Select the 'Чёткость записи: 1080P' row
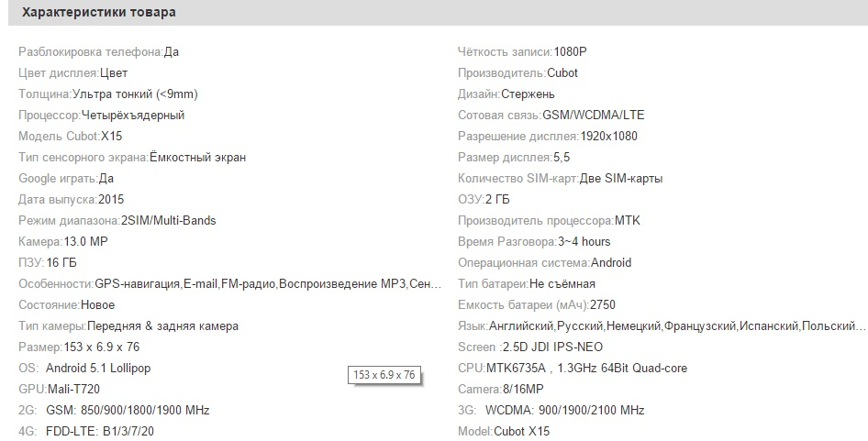Image resolution: width=868 pixels, height=441 pixels. click(x=522, y=52)
